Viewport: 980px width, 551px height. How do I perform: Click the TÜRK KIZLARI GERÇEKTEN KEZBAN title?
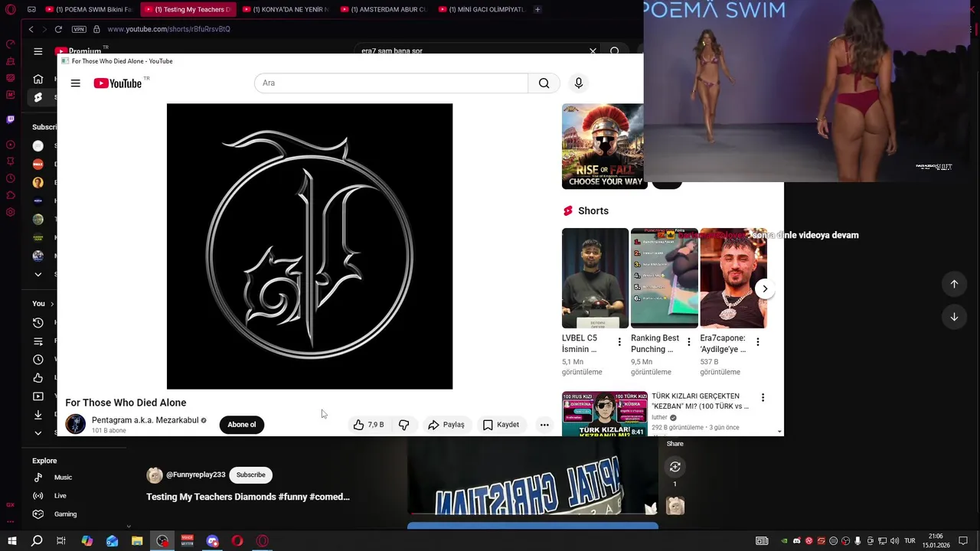pos(700,401)
